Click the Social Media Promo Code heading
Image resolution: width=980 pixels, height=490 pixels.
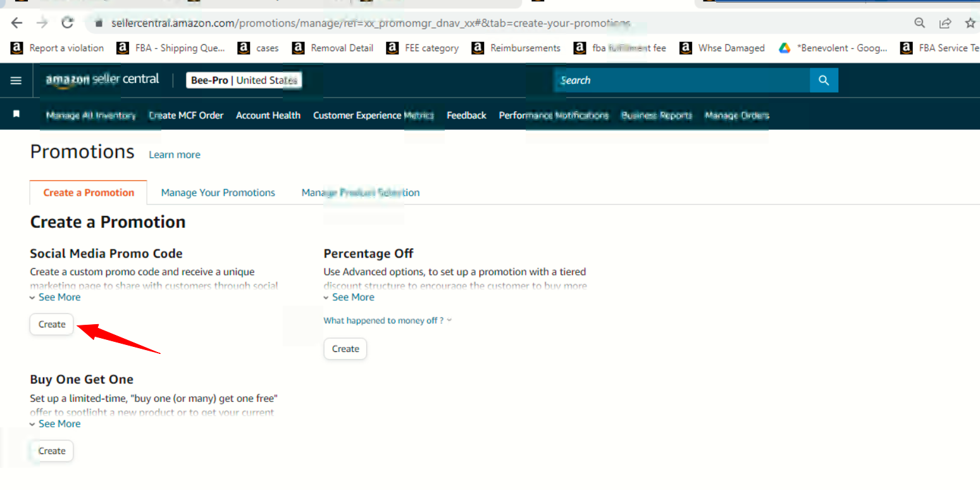106,253
